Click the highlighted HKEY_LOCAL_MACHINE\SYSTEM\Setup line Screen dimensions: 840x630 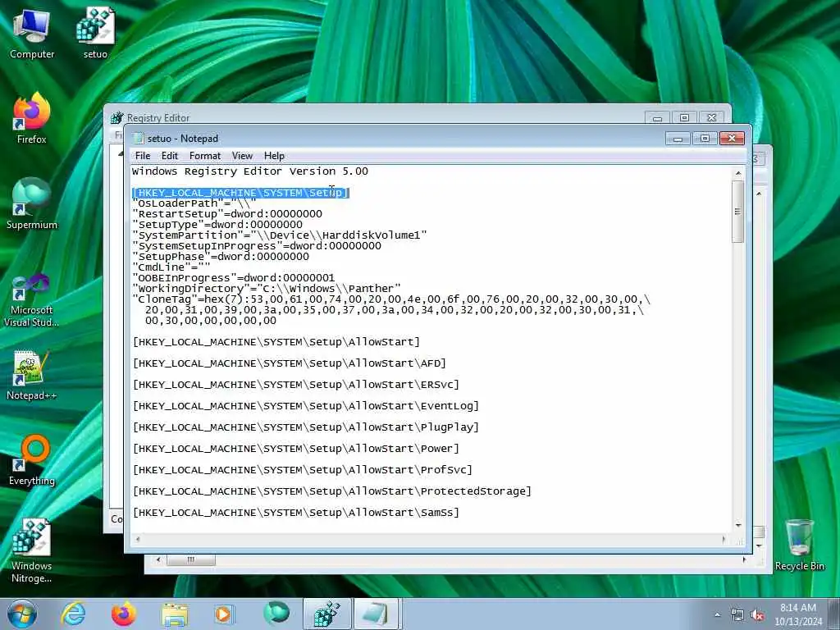240,193
